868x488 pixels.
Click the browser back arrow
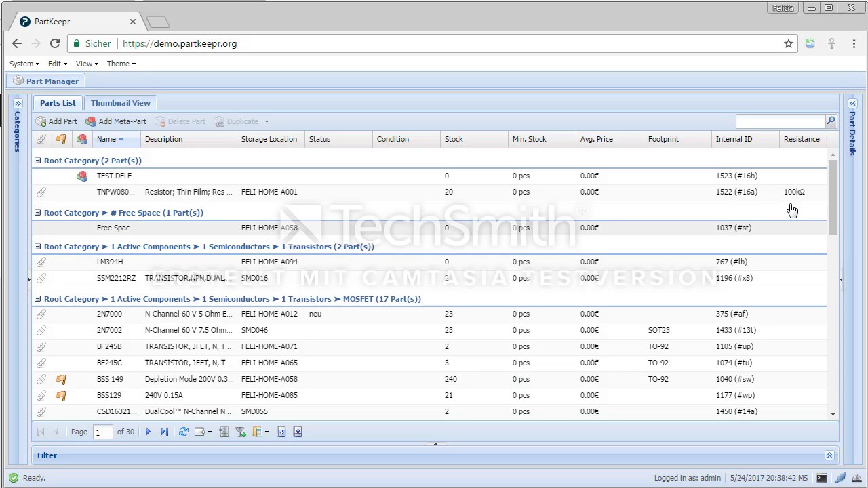(17, 43)
